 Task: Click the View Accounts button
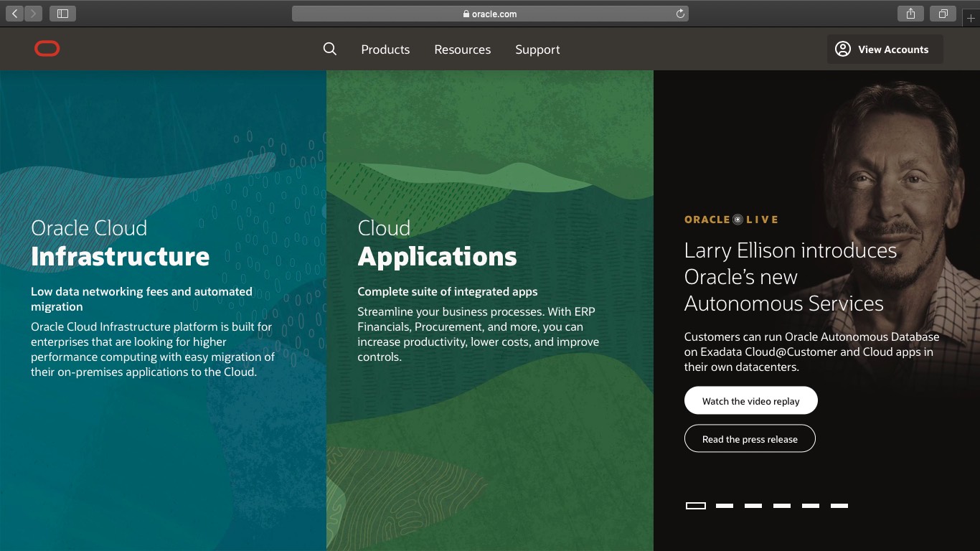click(x=885, y=50)
